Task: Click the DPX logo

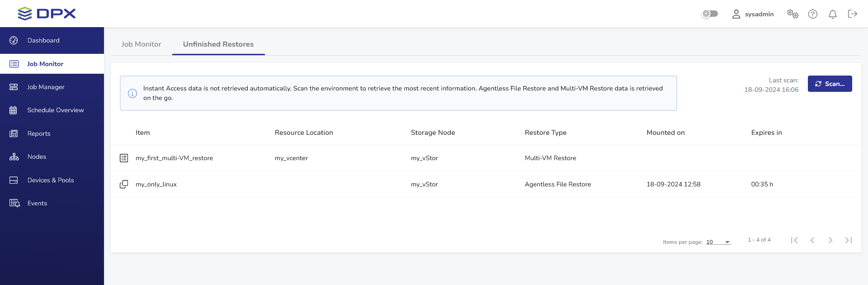Action: (47, 14)
